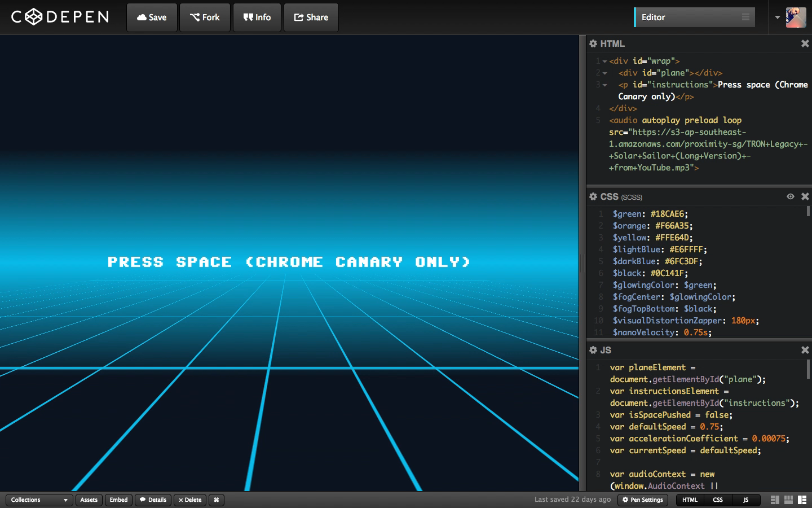This screenshot has width=812, height=508.
Task: Collapse the plane div code fold
Action: click(604, 73)
